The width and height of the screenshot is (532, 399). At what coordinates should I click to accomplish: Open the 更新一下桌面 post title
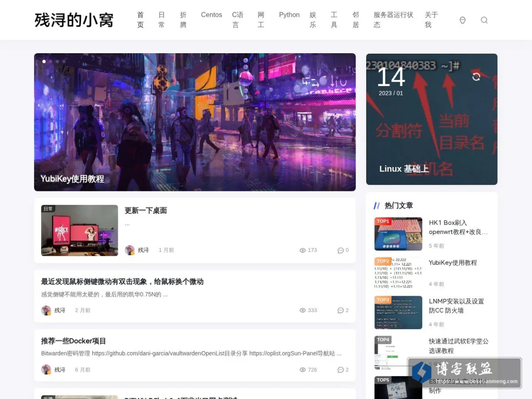tap(146, 211)
